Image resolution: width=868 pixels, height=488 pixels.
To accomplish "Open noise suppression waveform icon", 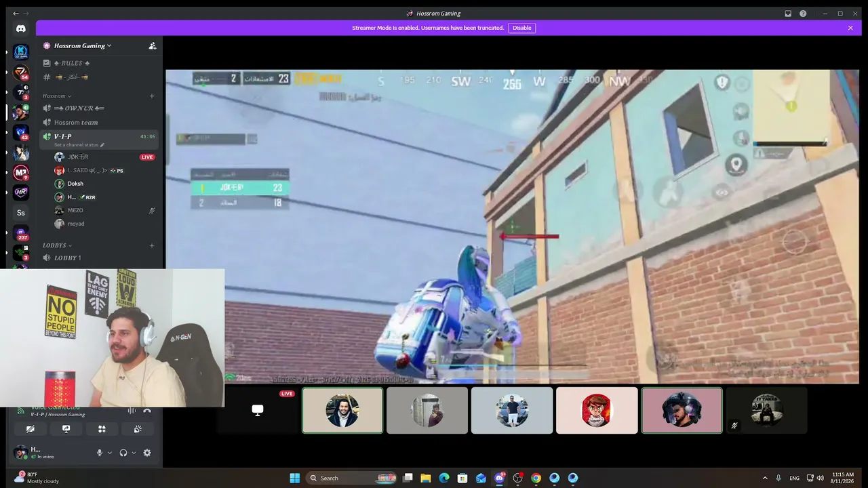I will 132,411.
